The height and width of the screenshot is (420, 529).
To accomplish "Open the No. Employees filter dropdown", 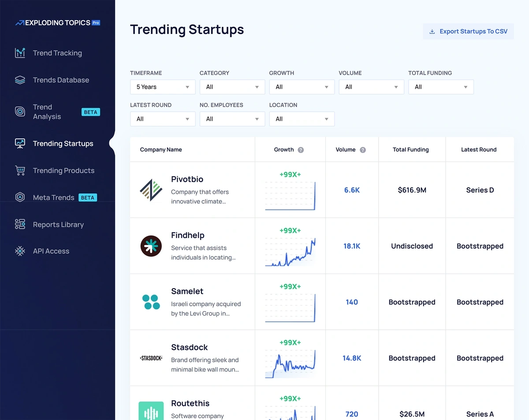I will pos(232,119).
